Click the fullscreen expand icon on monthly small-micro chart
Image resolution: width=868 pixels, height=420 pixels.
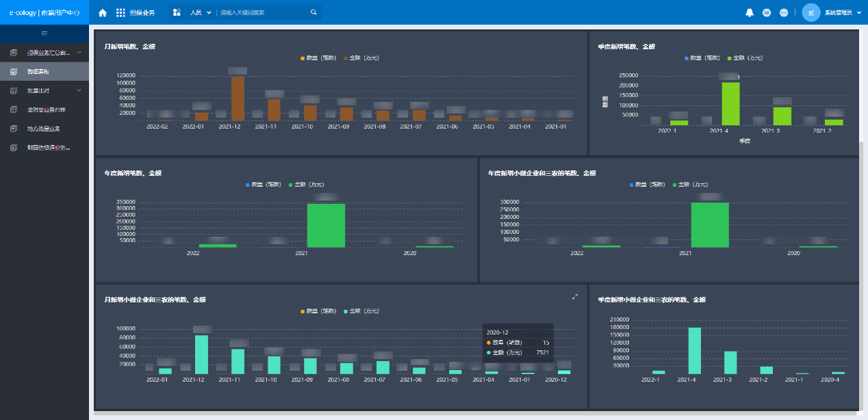pos(575,296)
